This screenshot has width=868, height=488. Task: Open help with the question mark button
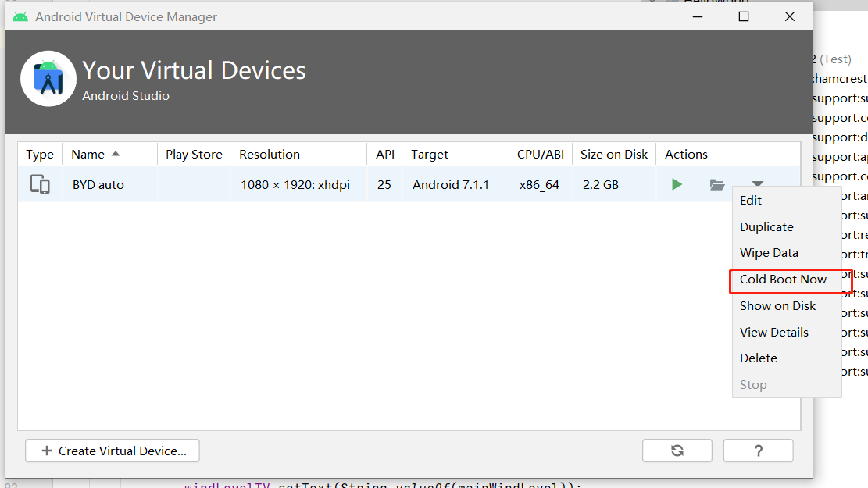pos(758,451)
